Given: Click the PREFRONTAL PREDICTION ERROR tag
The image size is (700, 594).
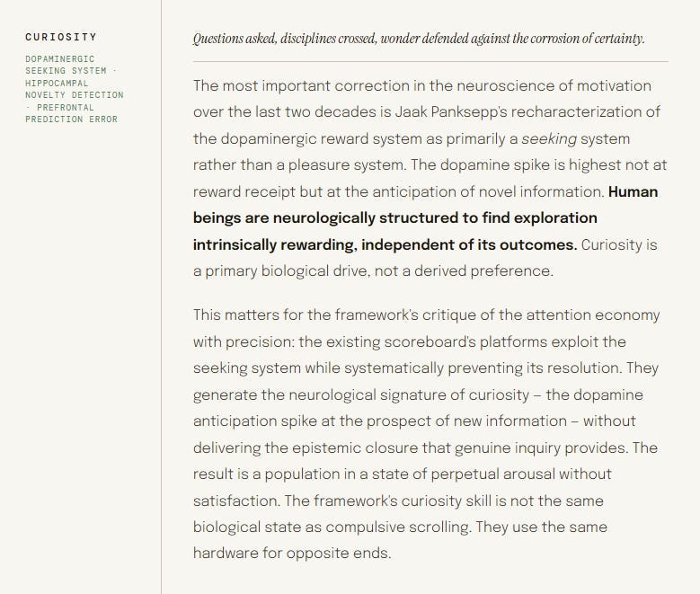Looking at the screenshot, I should (71, 113).
